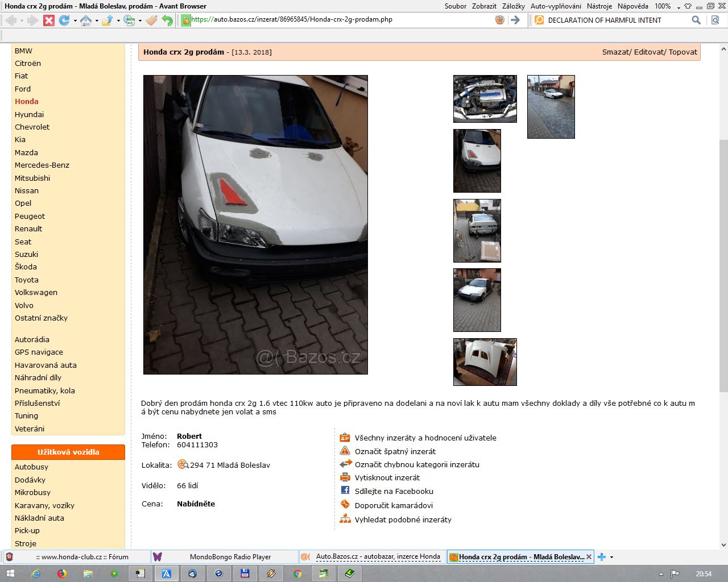
Task: Open the Záložky menu
Action: [513, 6]
